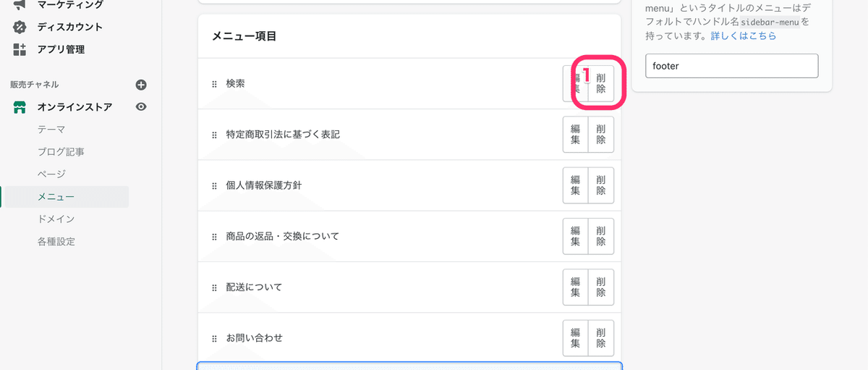Open the 詳しくはこちら link
This screenshot has width=868, height=370.
pos(744,35)
